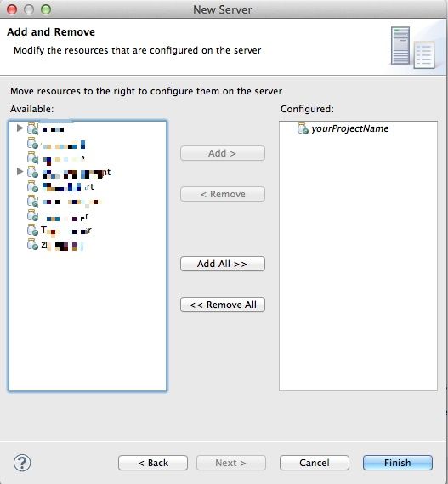Click the yourProjectName module icon
This screenshot has height=484, width=448.
coord(303,128)
